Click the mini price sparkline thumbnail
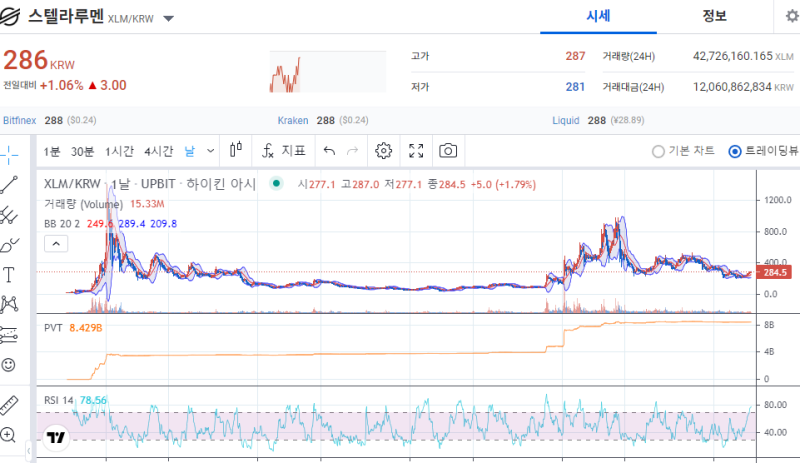Viewport: 800px width, 463px height. (x=328, y=72)
